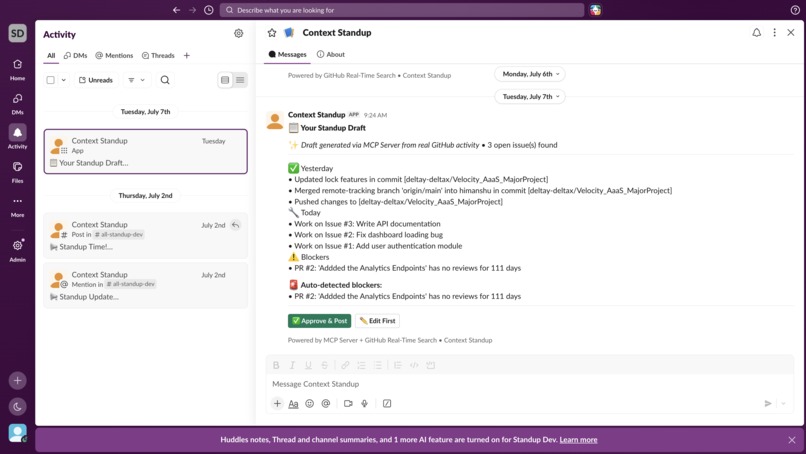Insert an ordered list in composer

[x=361, y=365]
